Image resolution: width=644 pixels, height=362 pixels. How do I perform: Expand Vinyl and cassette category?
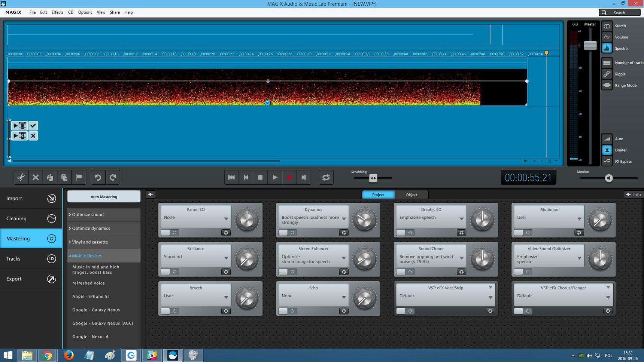point(104,242)
